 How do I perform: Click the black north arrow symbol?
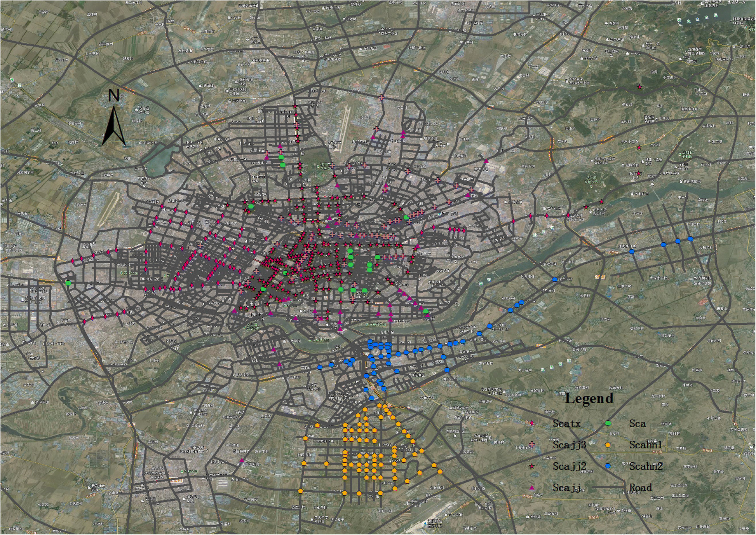click(x=113, y=126)
